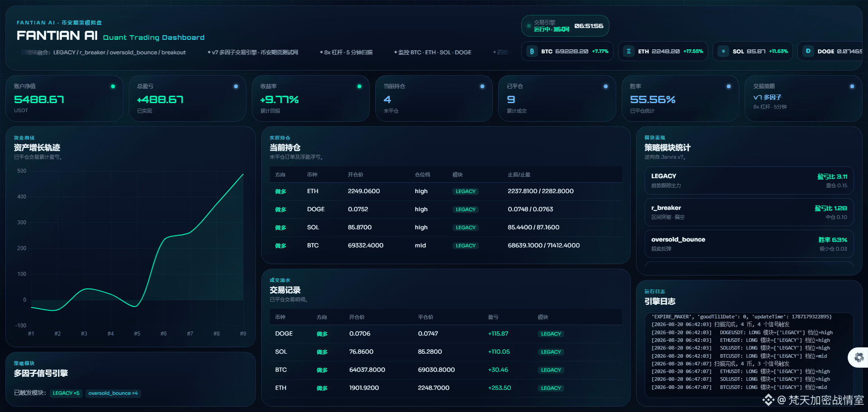Click the blue dot on 总盈亏 card
868x412 pixels.
(x=236, y=86)
